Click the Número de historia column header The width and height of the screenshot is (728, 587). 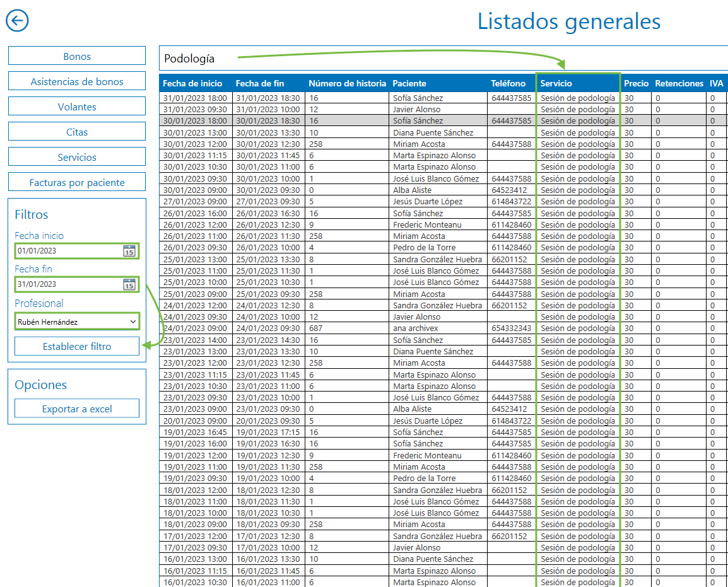pos(347,83)
